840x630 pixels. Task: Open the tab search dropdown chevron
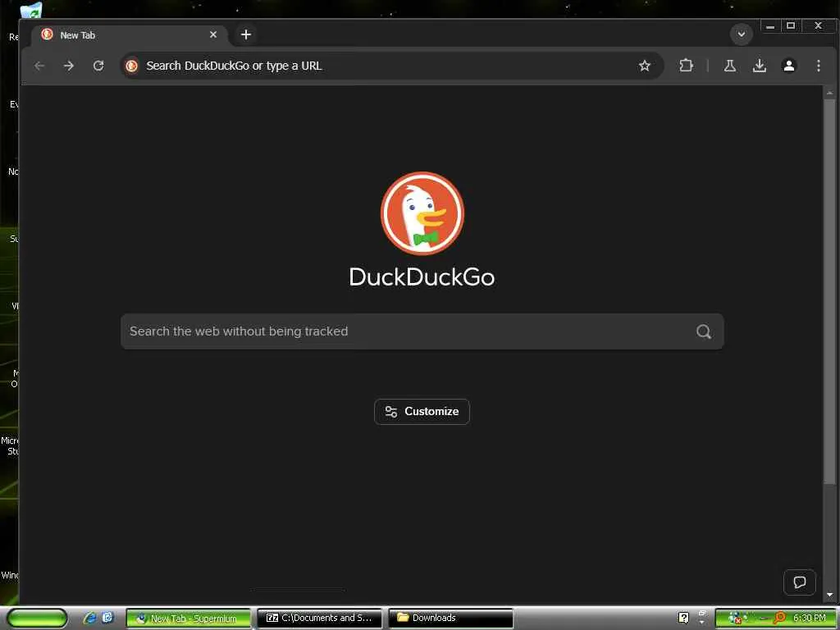742,34
